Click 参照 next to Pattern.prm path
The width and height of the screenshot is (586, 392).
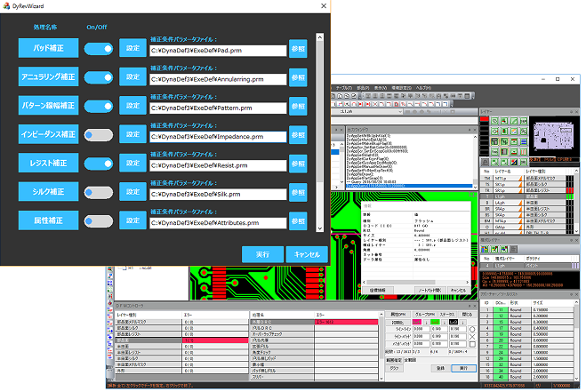[x=299, y=107]
